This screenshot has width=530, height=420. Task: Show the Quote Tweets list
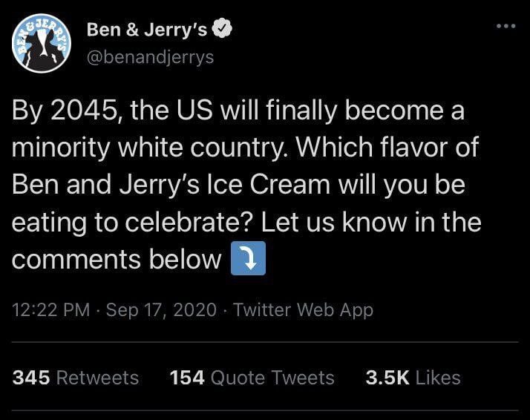click(272, 378)
